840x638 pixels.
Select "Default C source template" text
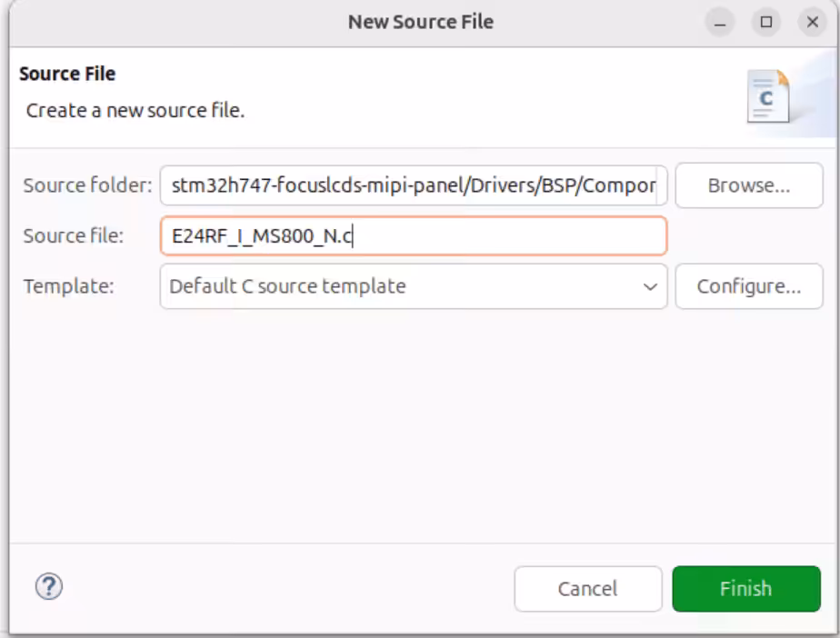(x=287, y=286)
